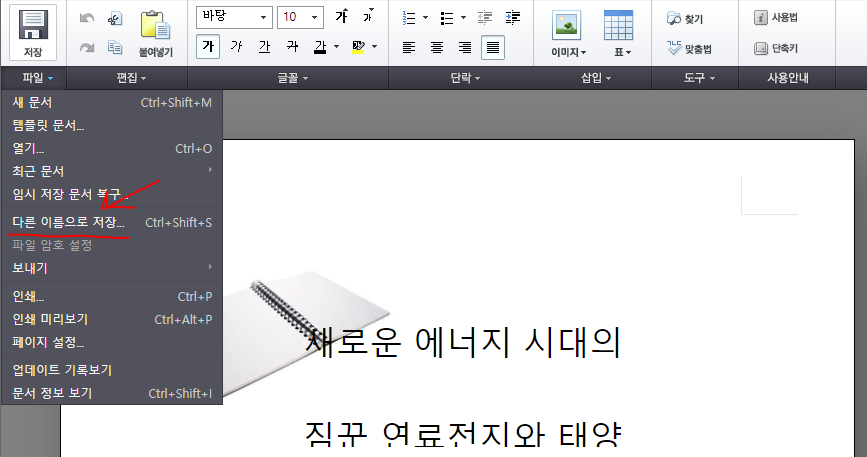Insert a bulleted list
The width and height of the screenshot is (867, 457).
point(447,18)
